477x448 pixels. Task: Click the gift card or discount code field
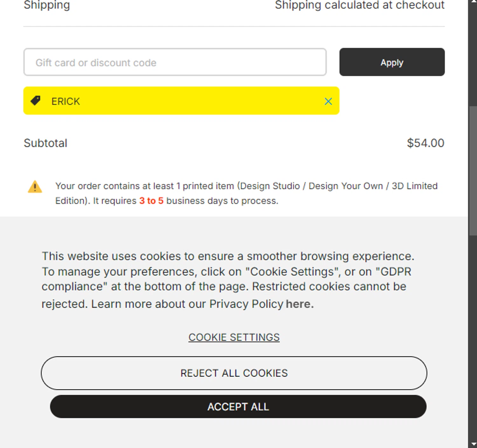175,62
